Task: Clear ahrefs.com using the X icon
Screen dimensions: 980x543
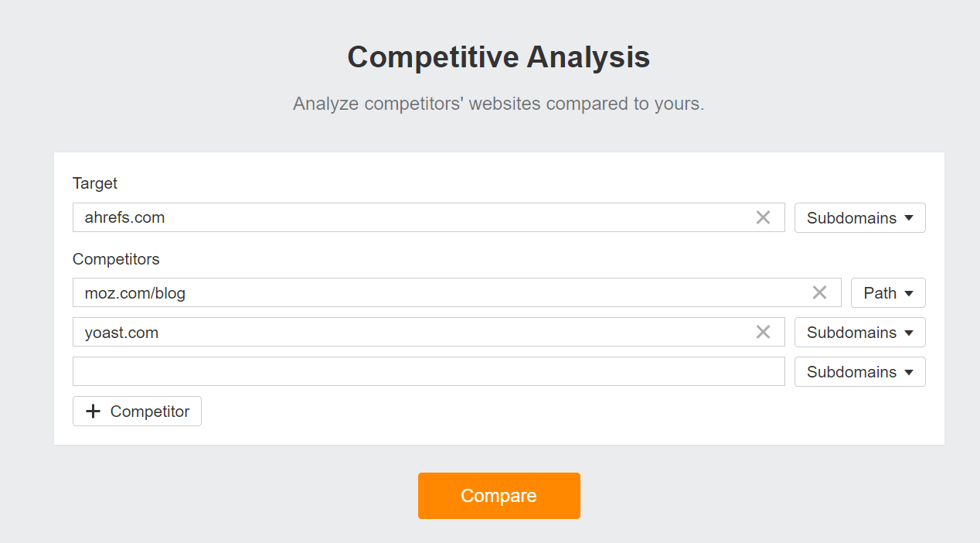Action: tap(764, 217)
